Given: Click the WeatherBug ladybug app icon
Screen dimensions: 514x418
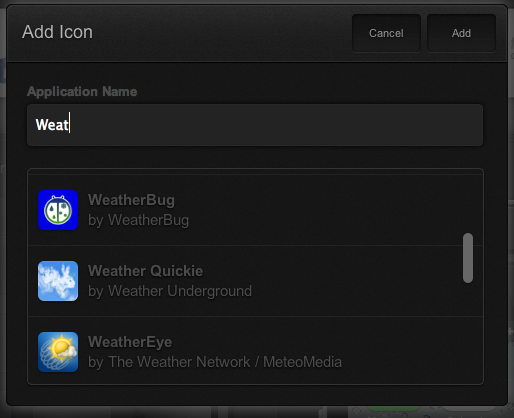Looking at the screenshot, I should 58,210.
